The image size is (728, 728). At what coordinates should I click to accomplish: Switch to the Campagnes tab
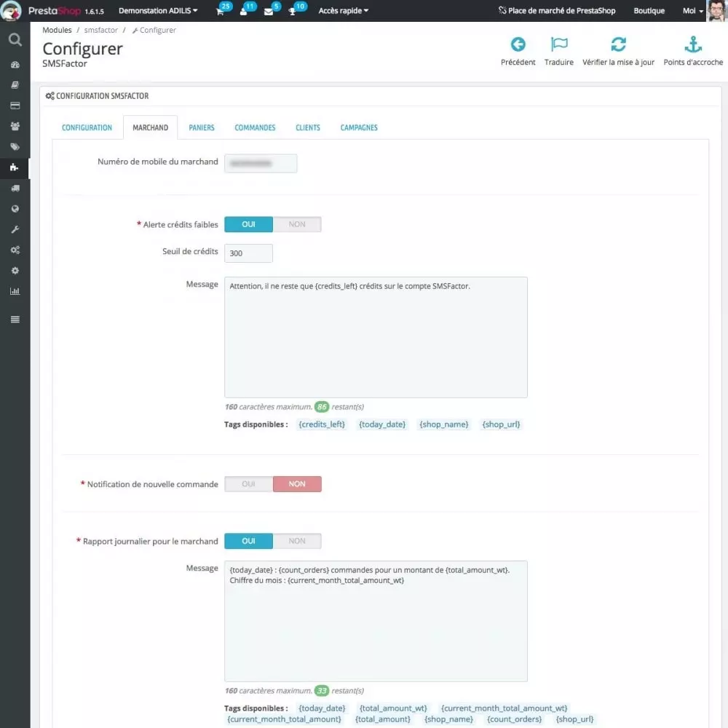[359, 127]
